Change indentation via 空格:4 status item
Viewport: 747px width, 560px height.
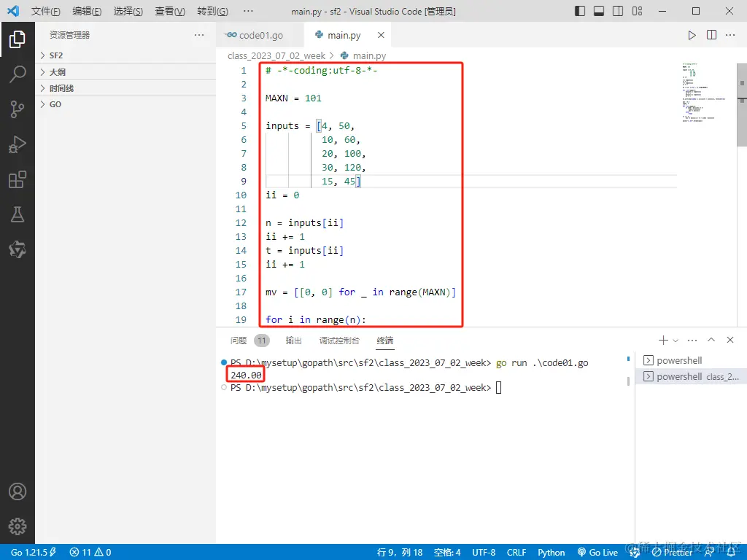pyautogui.click(x=447, y=552)
